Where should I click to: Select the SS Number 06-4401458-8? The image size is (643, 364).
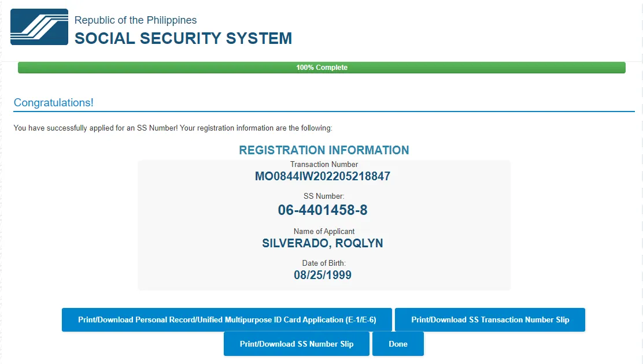coord(323,210)
